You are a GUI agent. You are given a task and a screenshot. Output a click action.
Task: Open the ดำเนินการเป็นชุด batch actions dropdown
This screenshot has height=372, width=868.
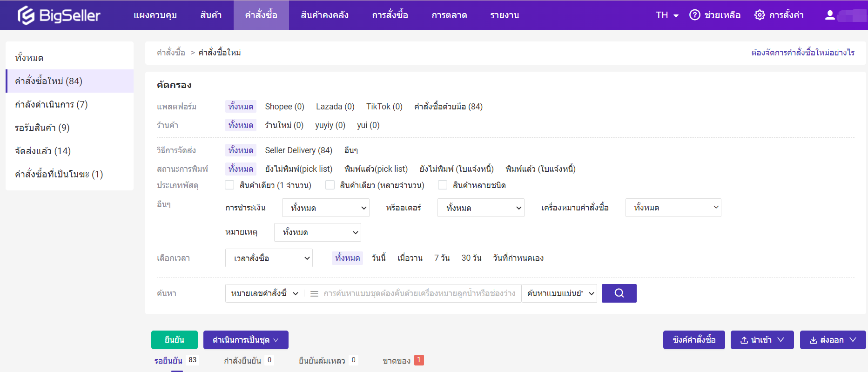point(246,340)
